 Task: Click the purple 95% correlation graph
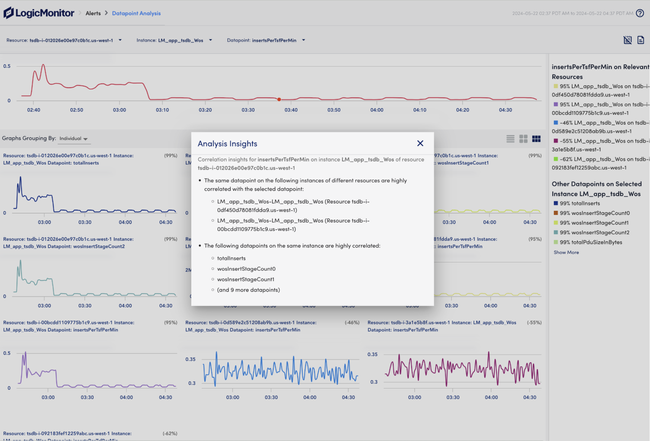click(x=96, y=370)
